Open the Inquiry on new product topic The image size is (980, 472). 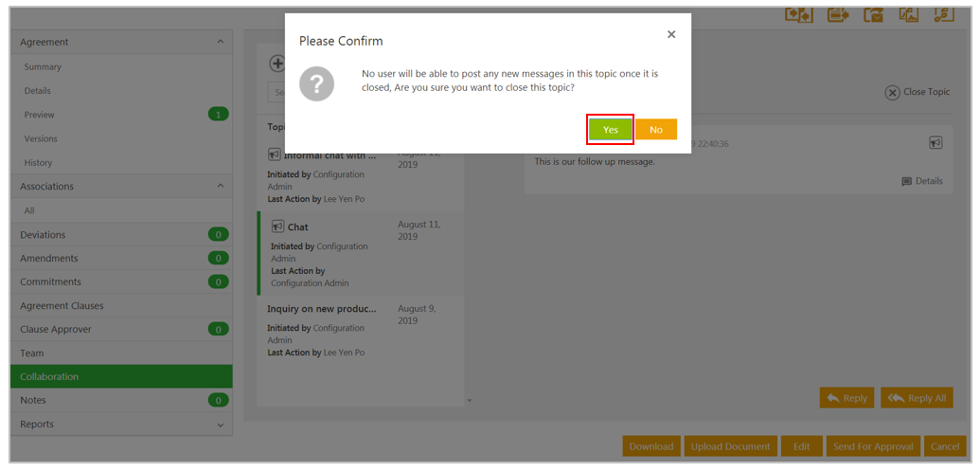322,309
